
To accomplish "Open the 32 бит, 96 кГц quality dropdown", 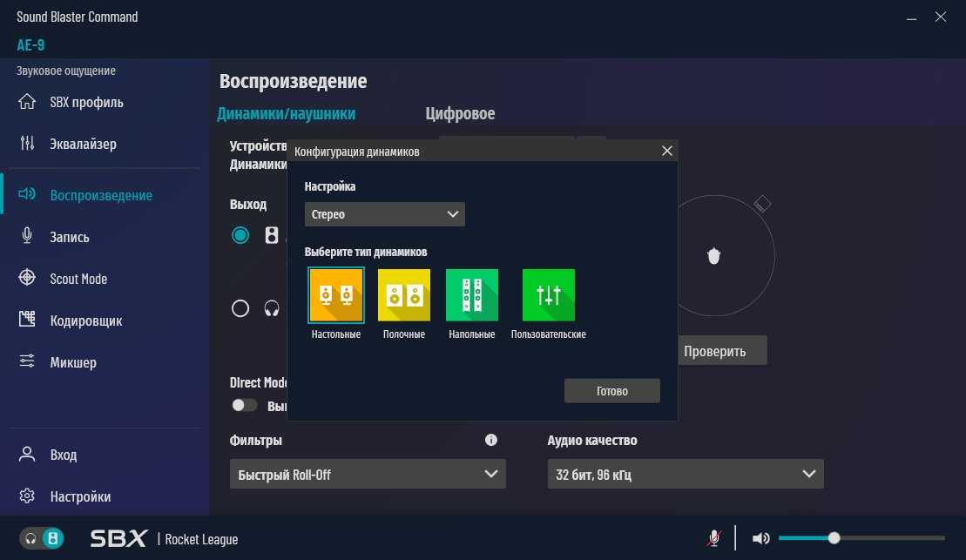I will [x=685, y=475].
